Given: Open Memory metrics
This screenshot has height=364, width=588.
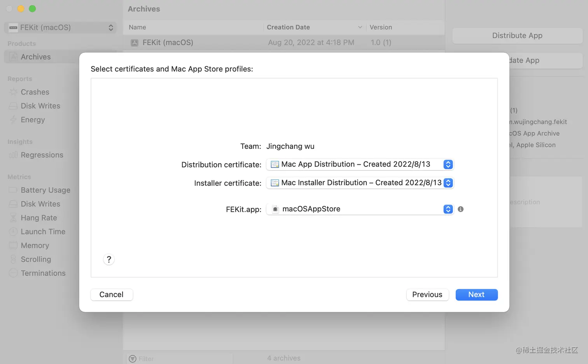Looking at the screenshot, I should point(35,246).
